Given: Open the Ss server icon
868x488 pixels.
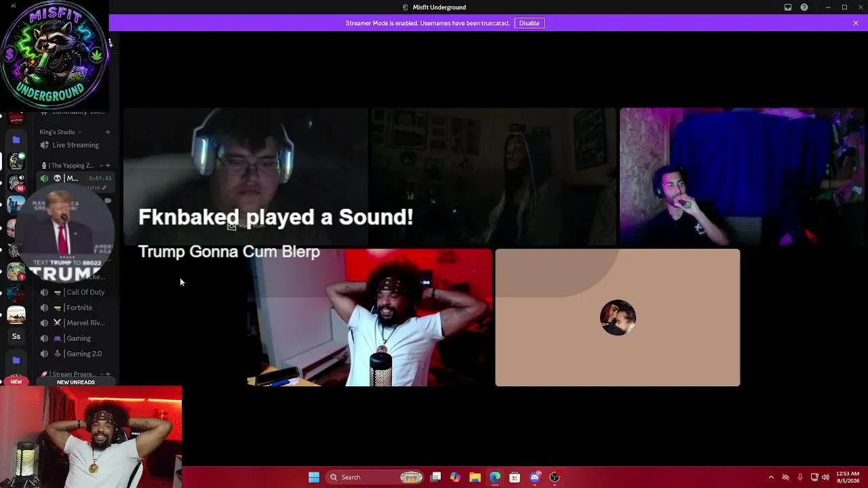Looking at the screenshot, I should coord(16,336).
